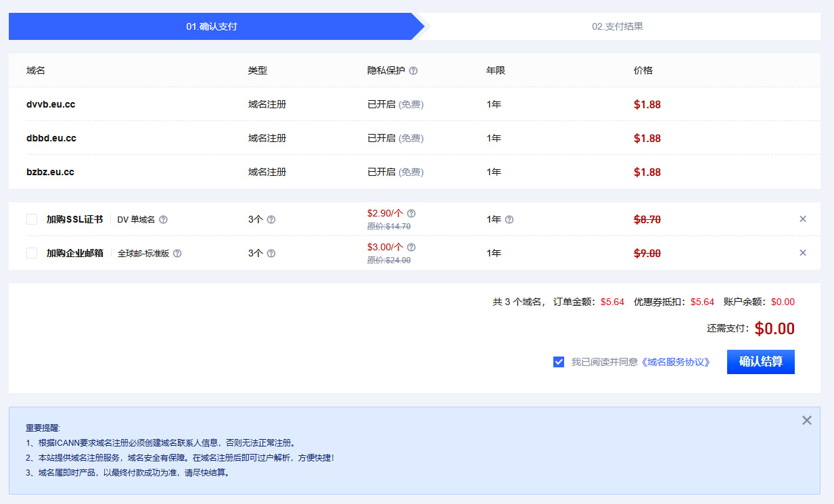Click the struck-through $8.70 price
The height and width of the screenshot is (504, 834).
click(647, 219)
